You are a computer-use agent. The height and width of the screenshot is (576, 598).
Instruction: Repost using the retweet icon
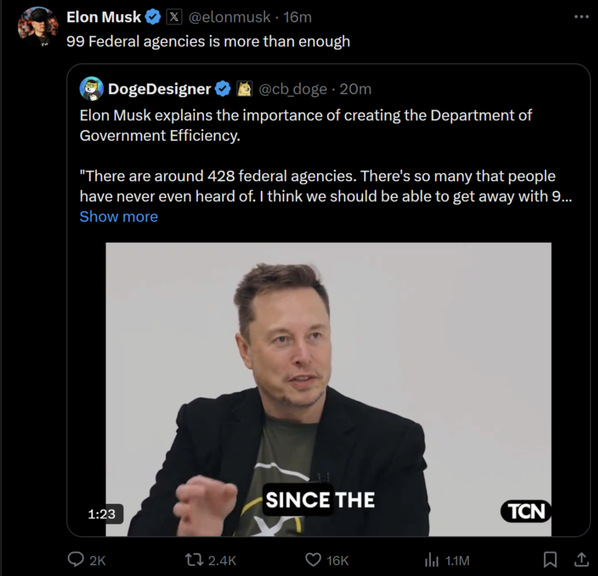(x=193, y=560)
